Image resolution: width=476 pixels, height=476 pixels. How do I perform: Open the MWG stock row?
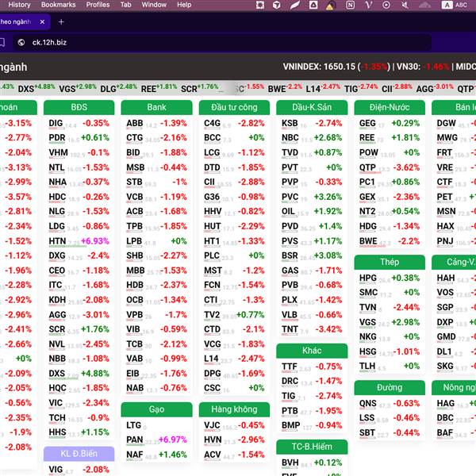(x=455, y=137)
